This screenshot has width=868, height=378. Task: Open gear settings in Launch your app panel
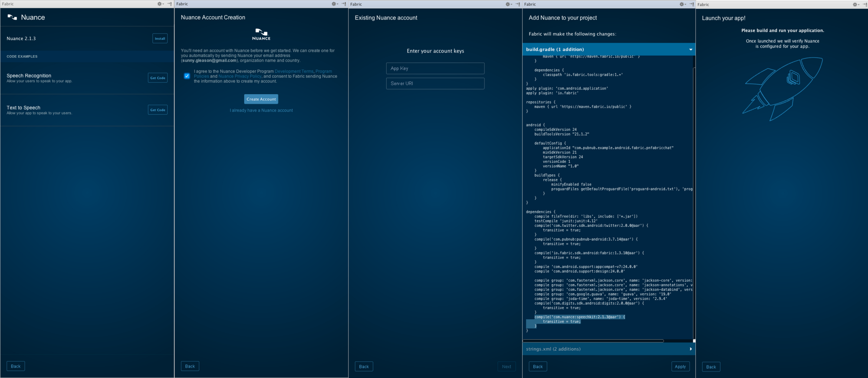(x=856, y=4)
